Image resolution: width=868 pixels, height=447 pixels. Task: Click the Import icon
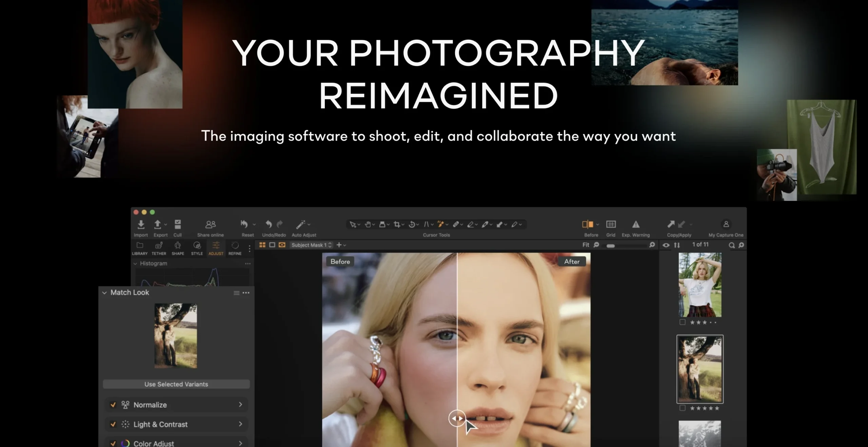[x=141, y=225]
